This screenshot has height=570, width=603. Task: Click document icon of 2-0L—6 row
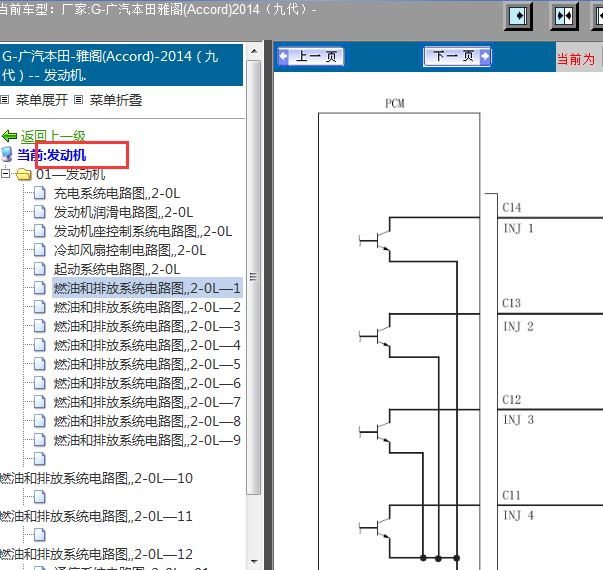tap(40, 383)
